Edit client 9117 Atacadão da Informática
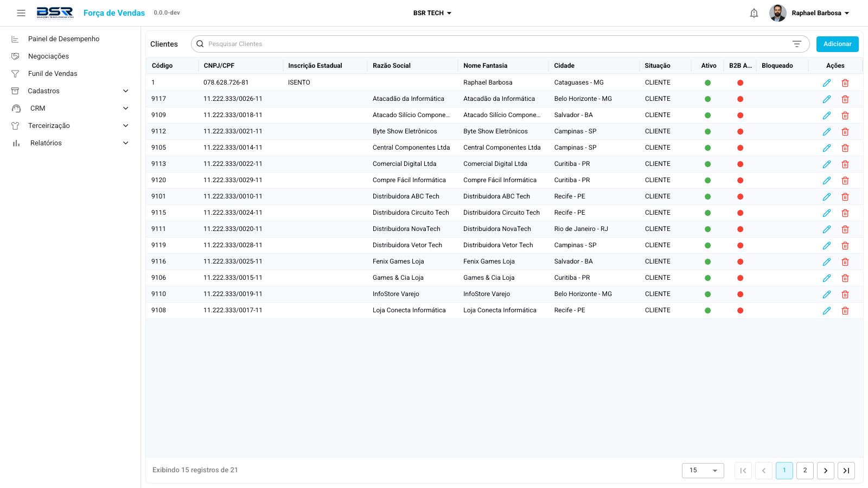Image resolution: width=868 pixels, height=488 pixels. click(x=827, y=99)
